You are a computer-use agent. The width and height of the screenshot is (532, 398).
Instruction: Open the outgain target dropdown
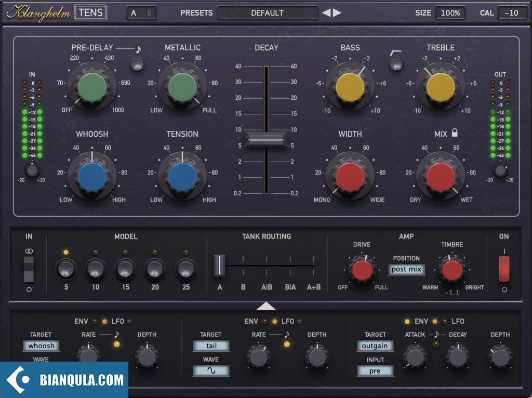point(375,346)
